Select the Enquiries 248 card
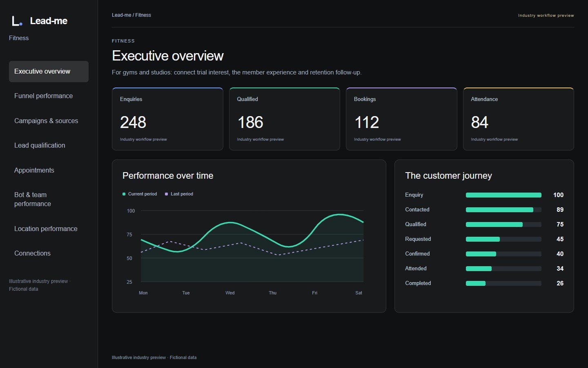The image size is (588, 368). point(167,119)
